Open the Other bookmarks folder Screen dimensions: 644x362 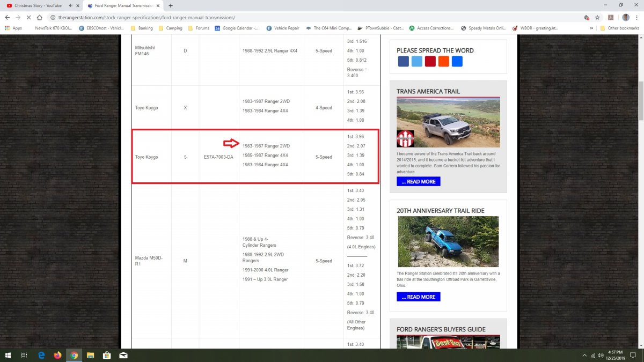[x=620, y=28]
